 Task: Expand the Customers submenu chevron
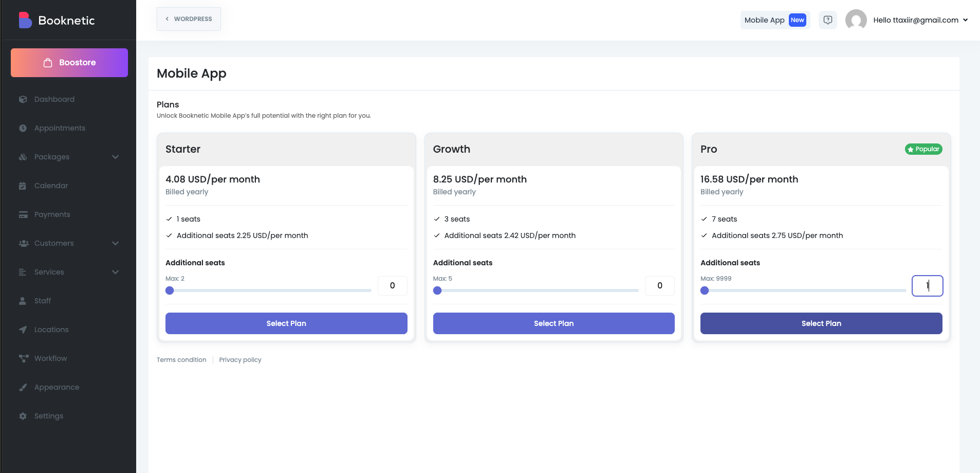point(115,243)
